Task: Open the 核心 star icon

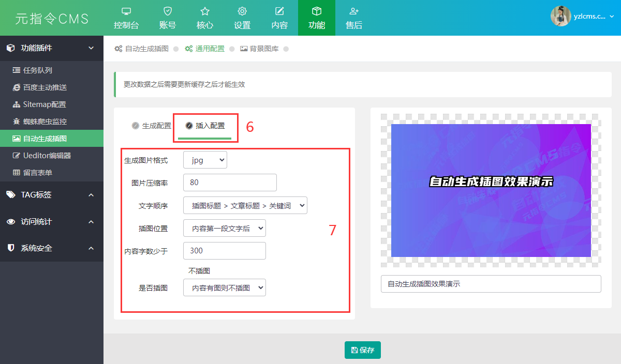Action: tap(205, 11)
